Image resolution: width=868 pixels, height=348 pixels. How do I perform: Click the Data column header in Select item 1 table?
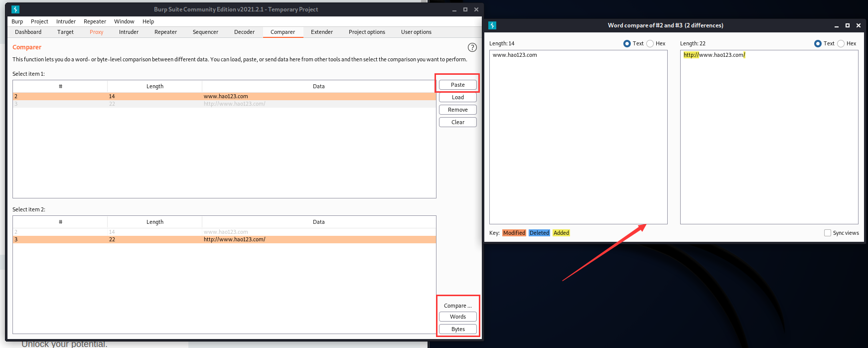click(319, 86)
